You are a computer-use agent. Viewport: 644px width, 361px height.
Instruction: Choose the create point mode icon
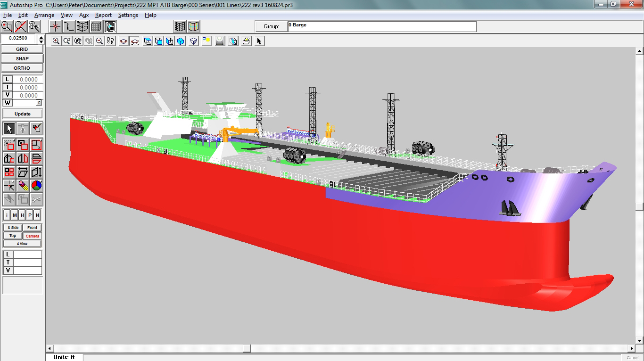(56, 26)
